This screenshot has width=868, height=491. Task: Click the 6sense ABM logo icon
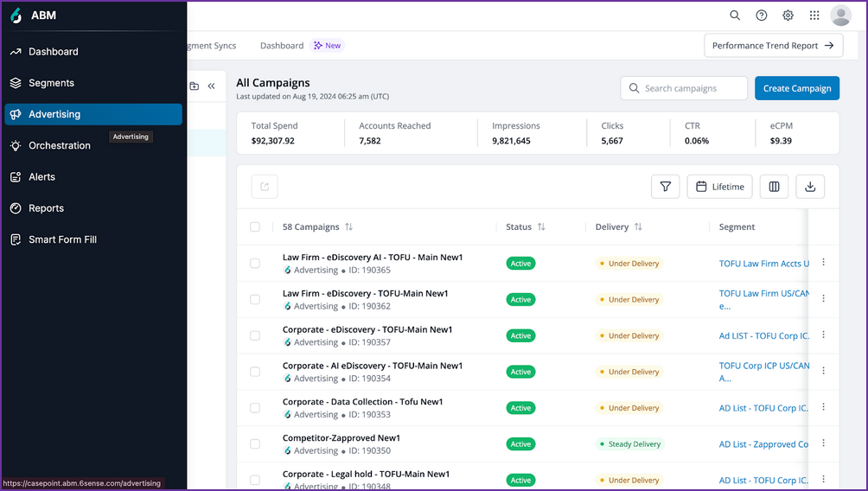16,16
